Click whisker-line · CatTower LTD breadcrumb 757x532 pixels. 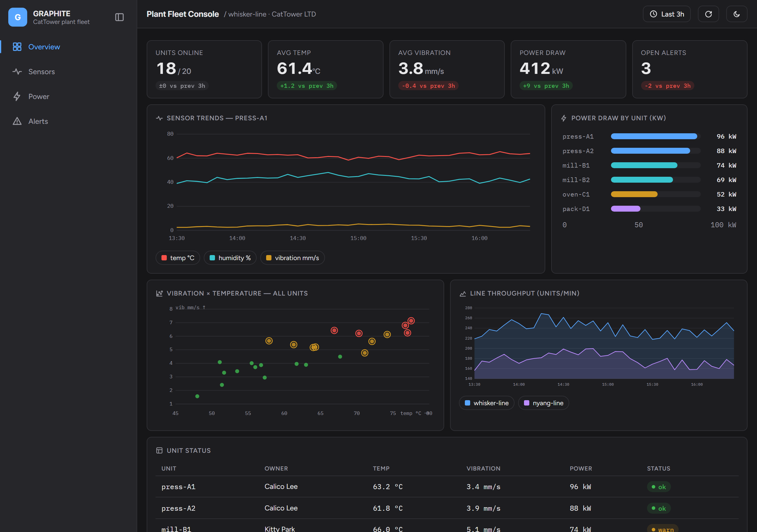point(272,14)
